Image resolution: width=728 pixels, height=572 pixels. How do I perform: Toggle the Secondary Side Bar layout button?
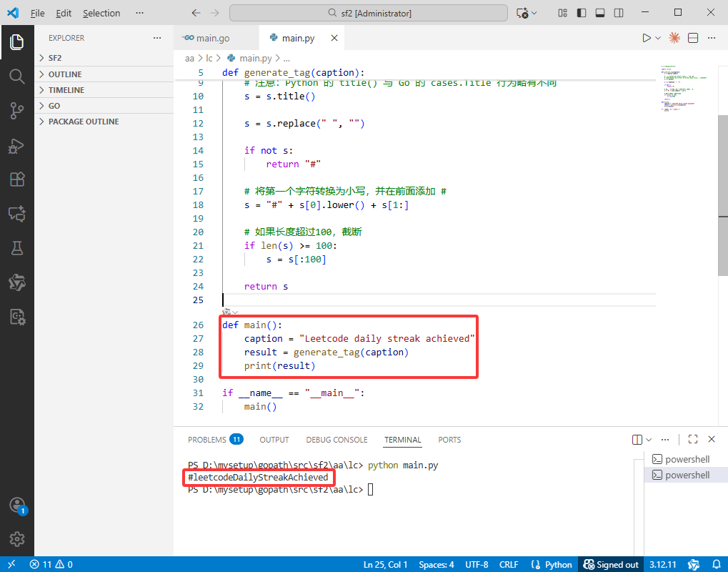619,13
